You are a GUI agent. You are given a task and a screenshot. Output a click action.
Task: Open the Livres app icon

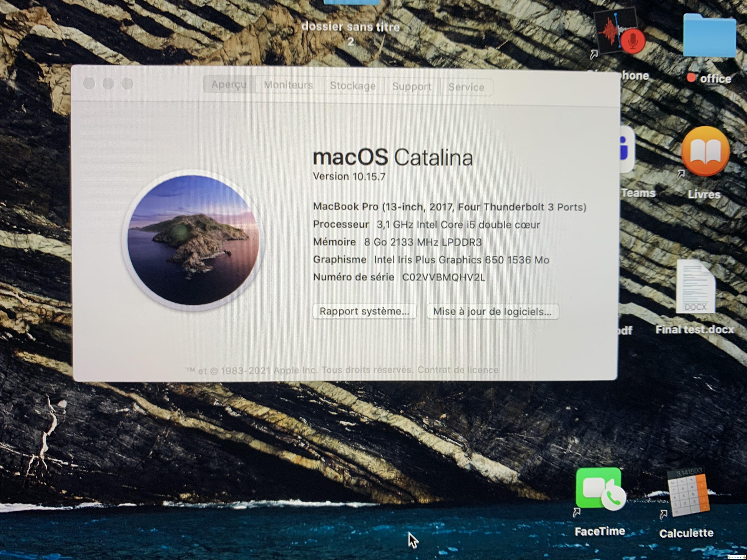(x=705, y=151)
